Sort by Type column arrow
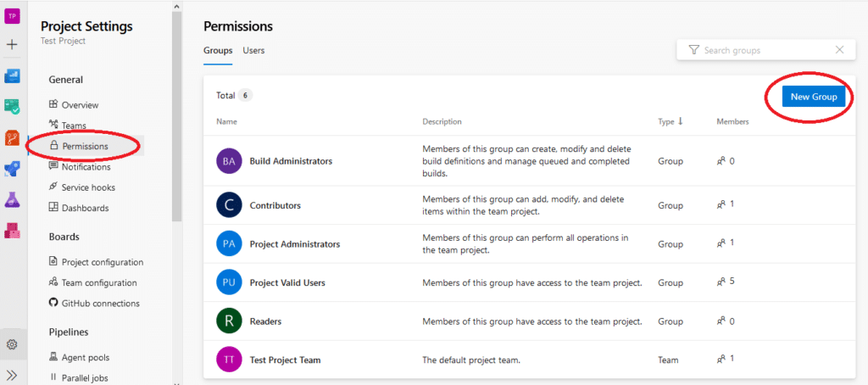The image size is (868, 385). 681,121
